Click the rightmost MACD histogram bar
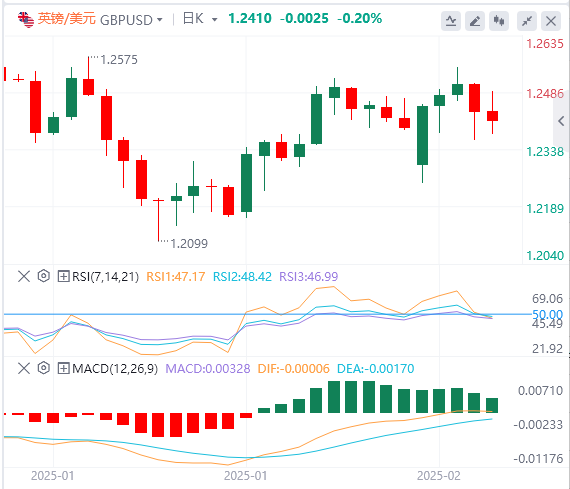Image resolution: width=570 pixels, height=489 pixels. [x=492, y=405]
